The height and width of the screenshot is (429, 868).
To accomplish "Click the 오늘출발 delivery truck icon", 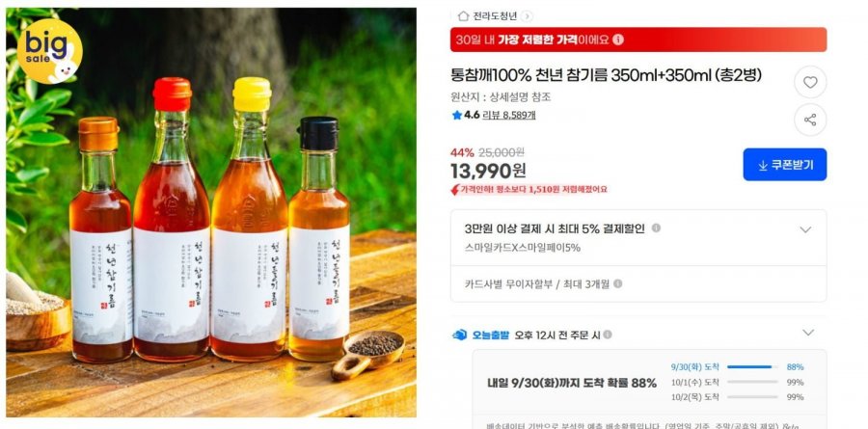I will click(459, 335).
